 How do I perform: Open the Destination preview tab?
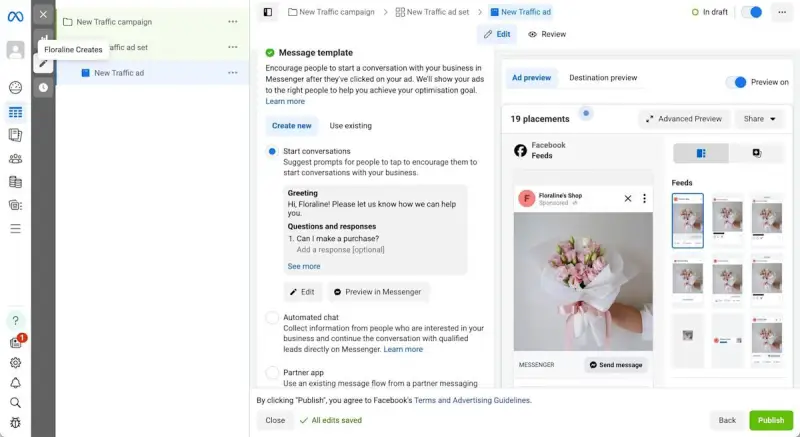point(603,78)
